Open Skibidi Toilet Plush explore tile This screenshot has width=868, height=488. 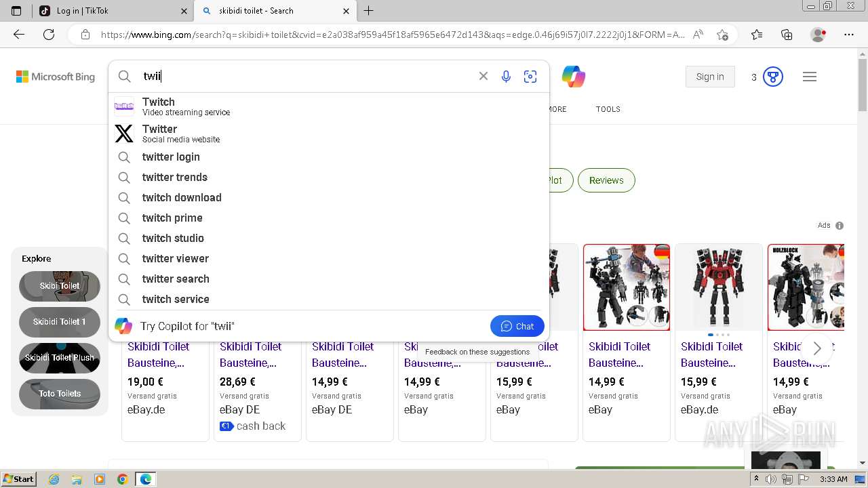click(60, 358)
